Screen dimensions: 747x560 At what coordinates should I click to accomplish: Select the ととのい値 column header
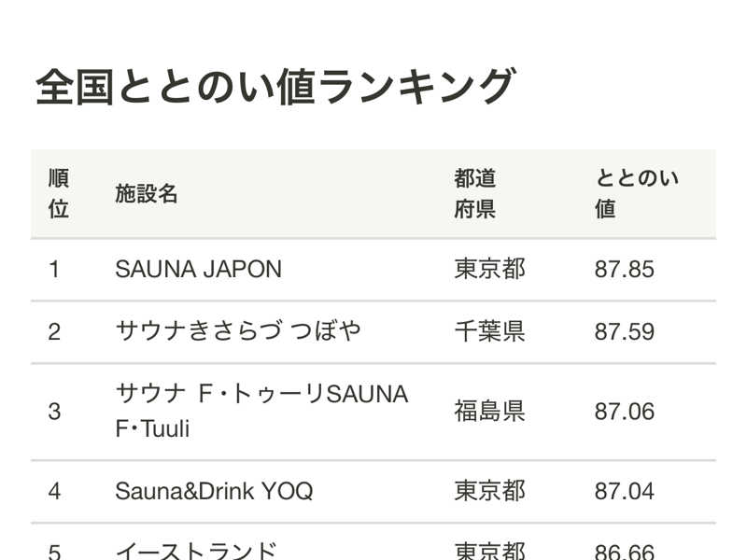pyautogui.click(x=636, y=193)
